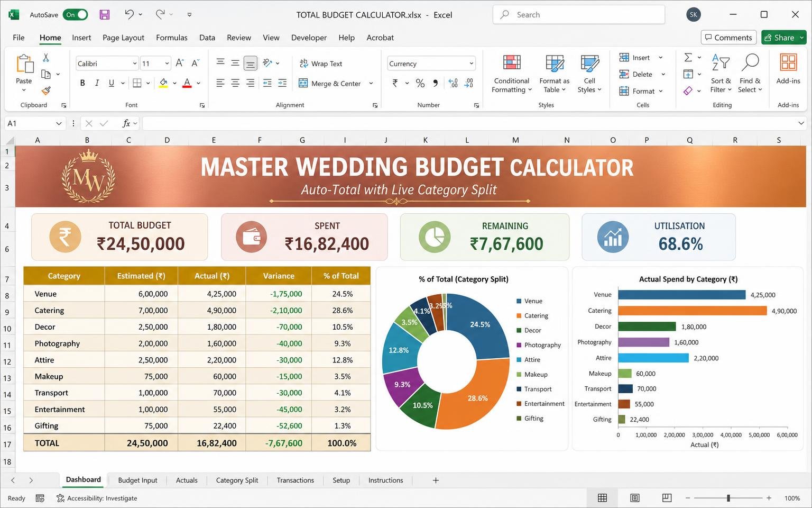Click the AutoSum sigma icon

click(x=688, y=57)
